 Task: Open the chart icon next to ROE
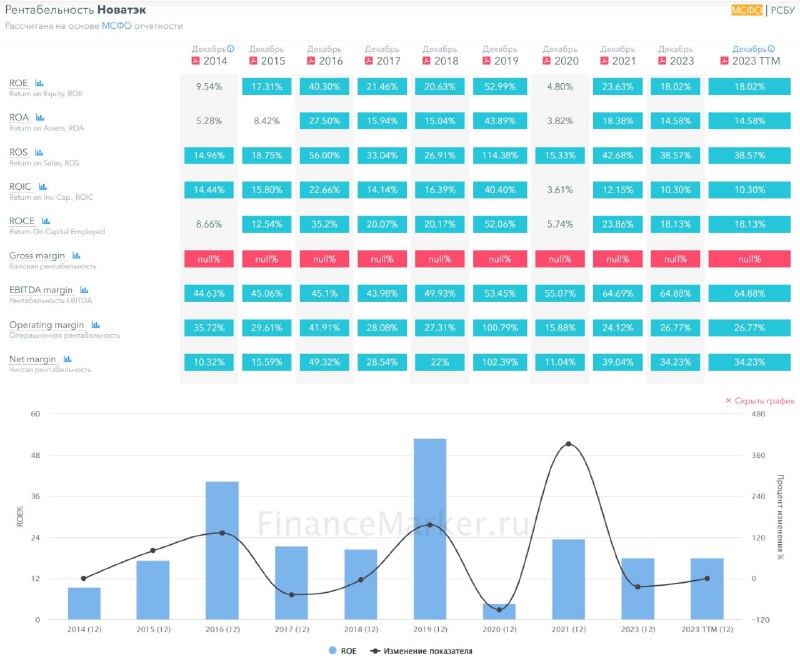pos(39,83)
